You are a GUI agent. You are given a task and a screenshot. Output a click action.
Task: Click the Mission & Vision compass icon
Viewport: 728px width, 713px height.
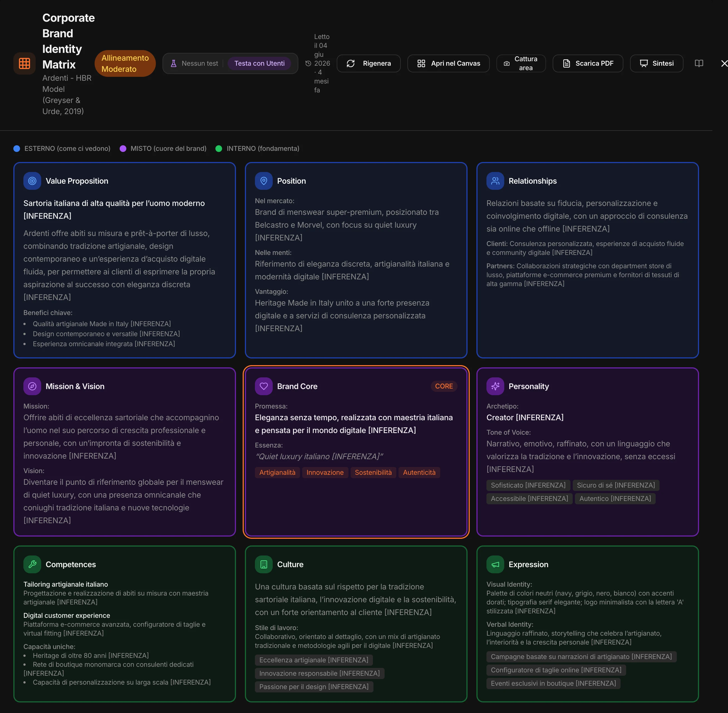[32, 386]
